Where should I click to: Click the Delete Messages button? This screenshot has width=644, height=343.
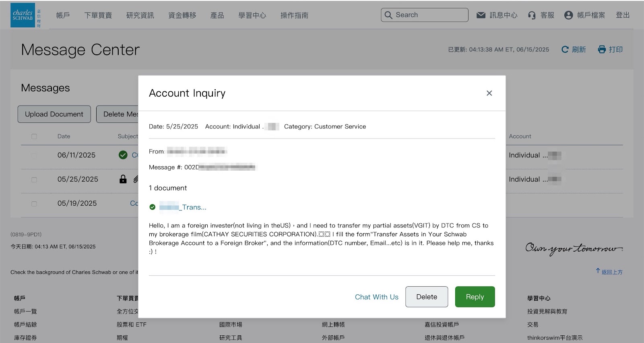[118, 114]
